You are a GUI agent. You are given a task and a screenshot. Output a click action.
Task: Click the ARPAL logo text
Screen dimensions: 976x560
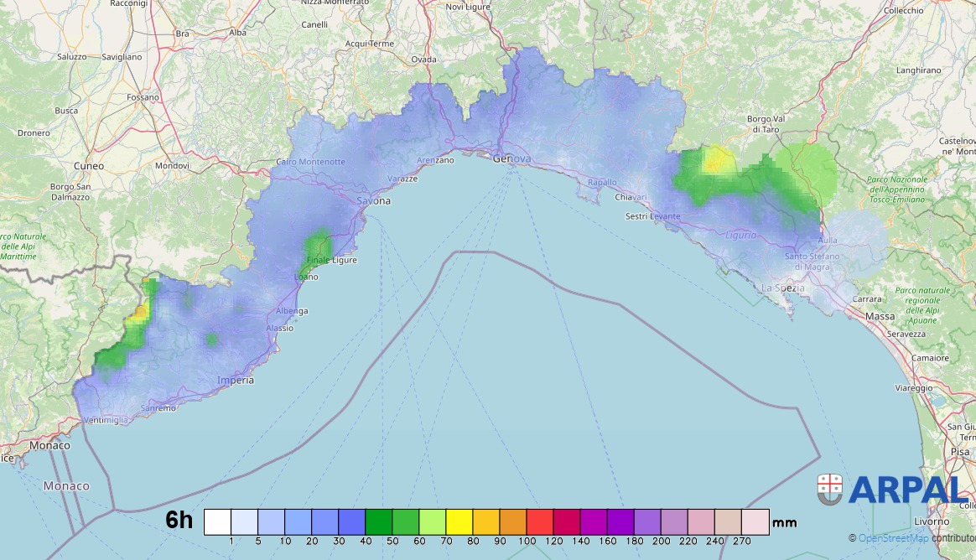tap(907, 490)
